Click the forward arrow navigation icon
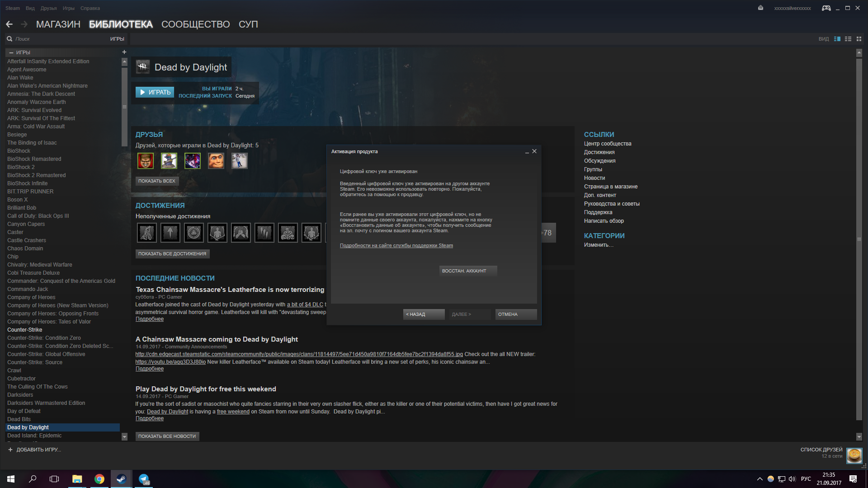 click(x=24, y=24)
